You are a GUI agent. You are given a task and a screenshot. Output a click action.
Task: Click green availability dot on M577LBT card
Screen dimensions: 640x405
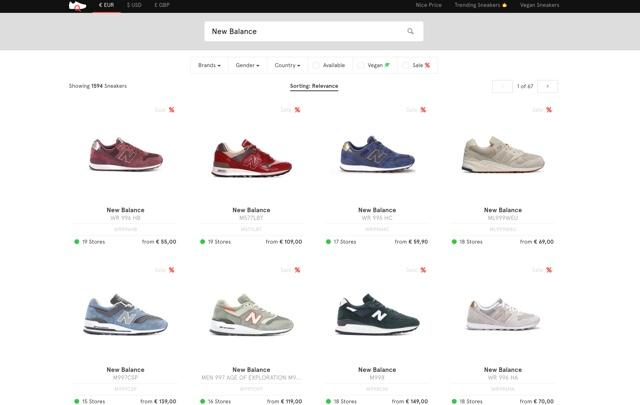(202, 242)
